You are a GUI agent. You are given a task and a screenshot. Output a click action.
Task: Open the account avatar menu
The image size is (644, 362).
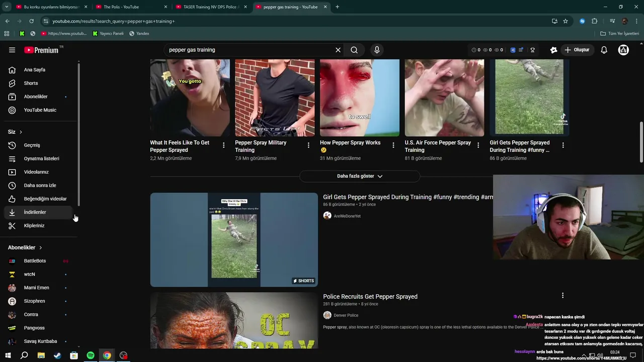(x=623, y=50)
